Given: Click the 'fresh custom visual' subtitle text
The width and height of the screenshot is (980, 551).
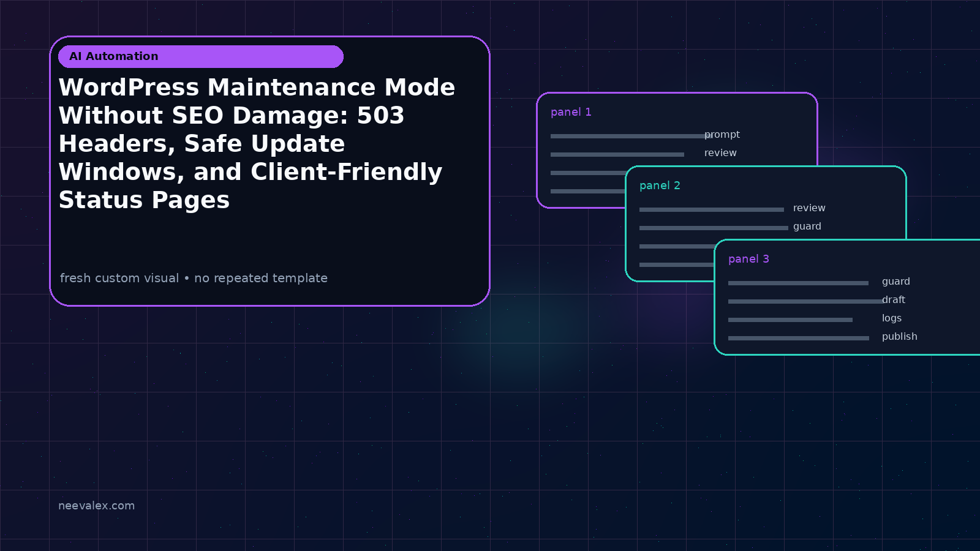Looking at the screenshot, I should pyautogui.click(x=194, y=278).
